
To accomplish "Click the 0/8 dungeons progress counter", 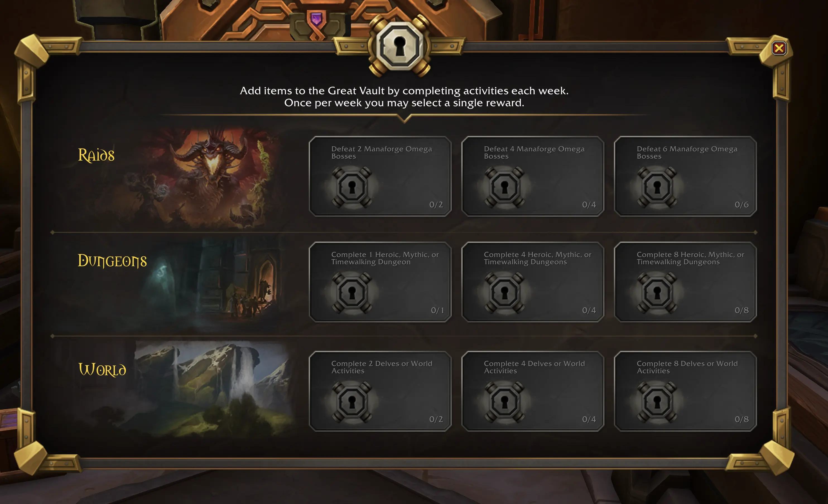I will [741, 310].
